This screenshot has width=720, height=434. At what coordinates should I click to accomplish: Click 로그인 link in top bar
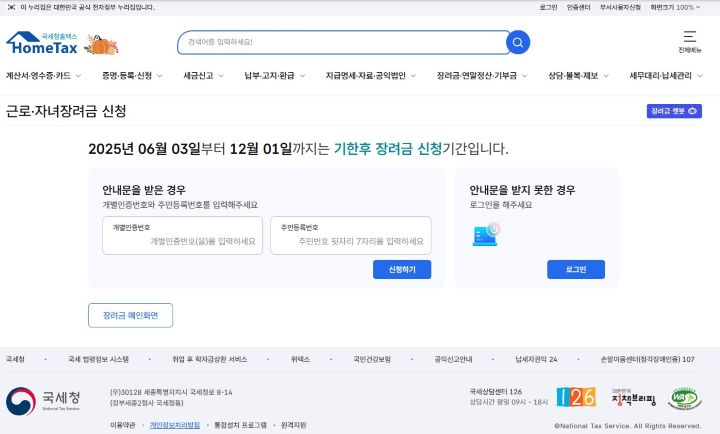(x=548, y=7)
